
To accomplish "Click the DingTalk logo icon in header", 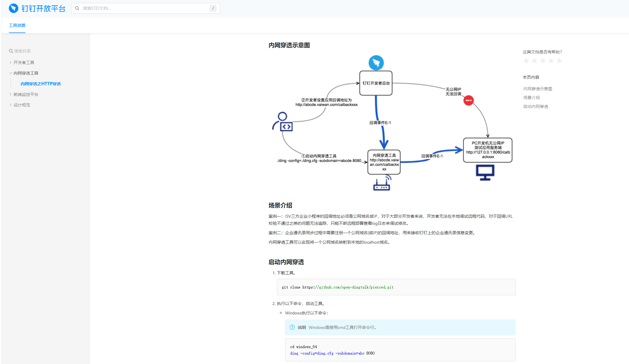I will tap(14, 8).
